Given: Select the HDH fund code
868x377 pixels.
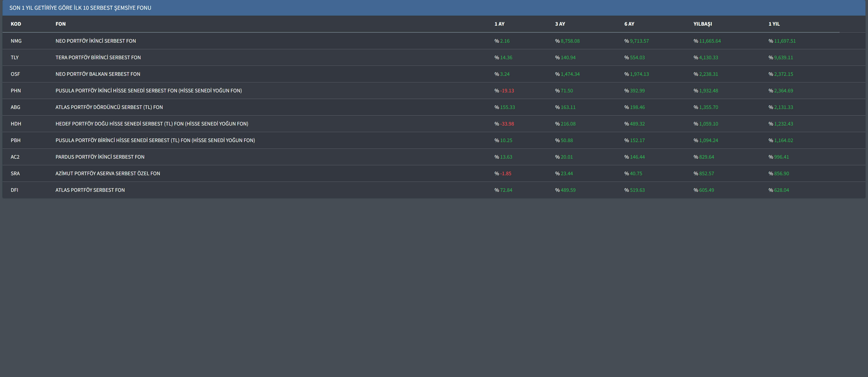Looking at the screenshot, I should coord(16,124).
